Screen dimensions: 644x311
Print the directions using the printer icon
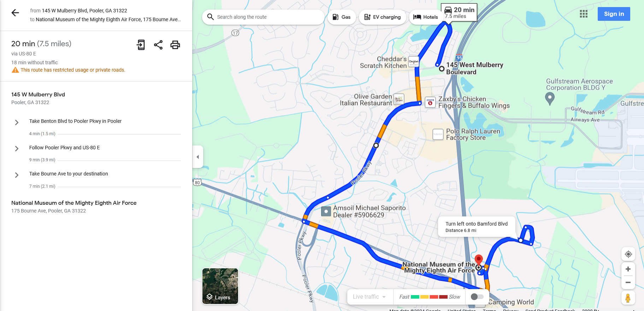(x=175, y=45)
